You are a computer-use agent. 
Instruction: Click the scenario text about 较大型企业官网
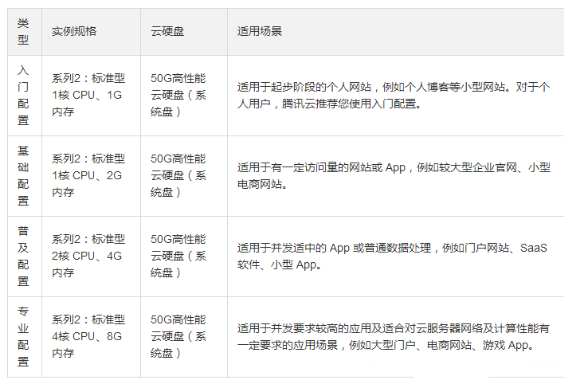(394, 175)
